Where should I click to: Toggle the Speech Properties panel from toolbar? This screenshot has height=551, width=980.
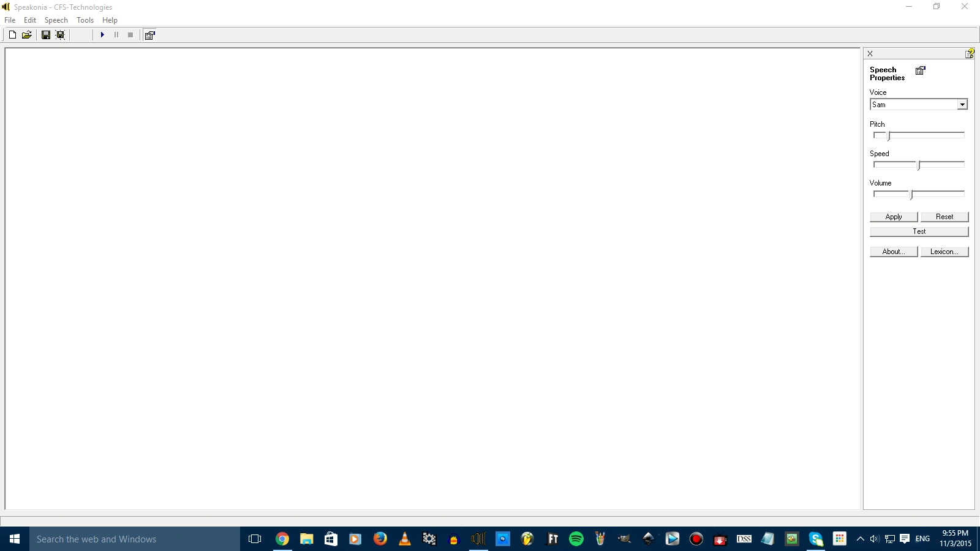[x=149, y=35]
